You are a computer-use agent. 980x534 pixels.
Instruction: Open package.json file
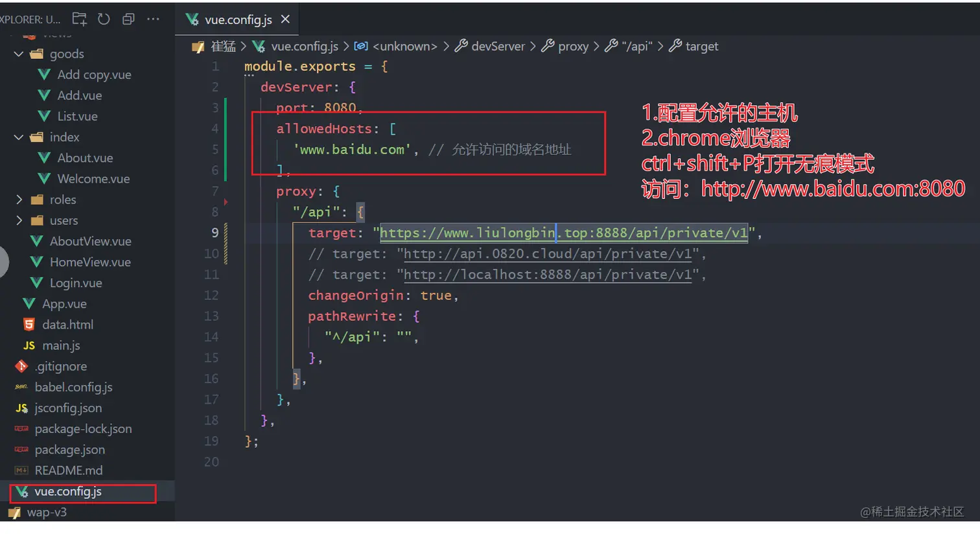[69, 450]
